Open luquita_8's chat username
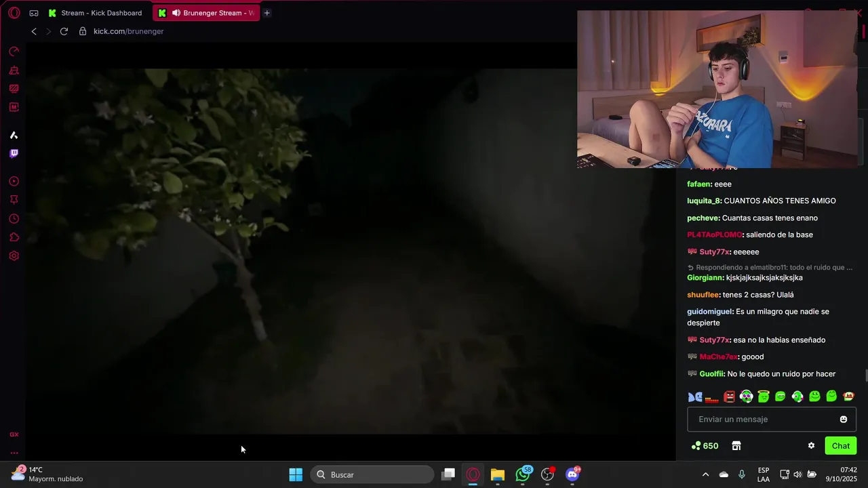868x488 pixels. click(703, 201)
